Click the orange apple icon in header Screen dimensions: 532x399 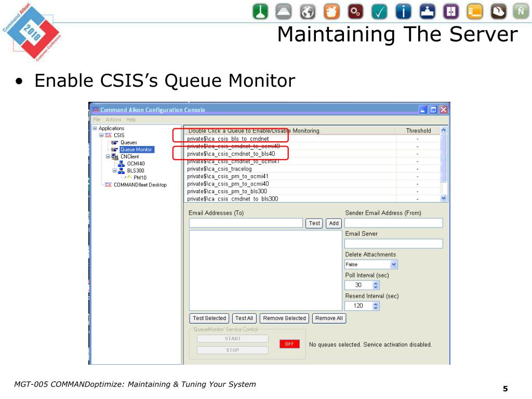(x=331, y=11)
